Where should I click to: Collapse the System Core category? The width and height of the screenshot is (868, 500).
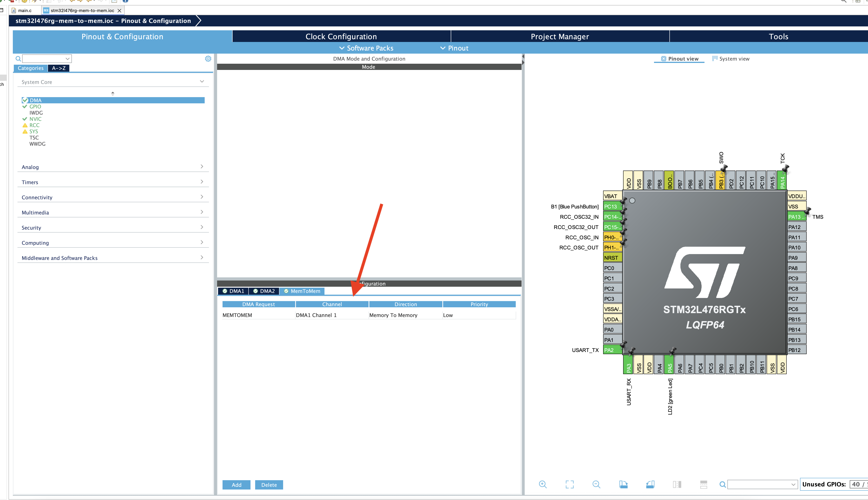tap(113, 82)
